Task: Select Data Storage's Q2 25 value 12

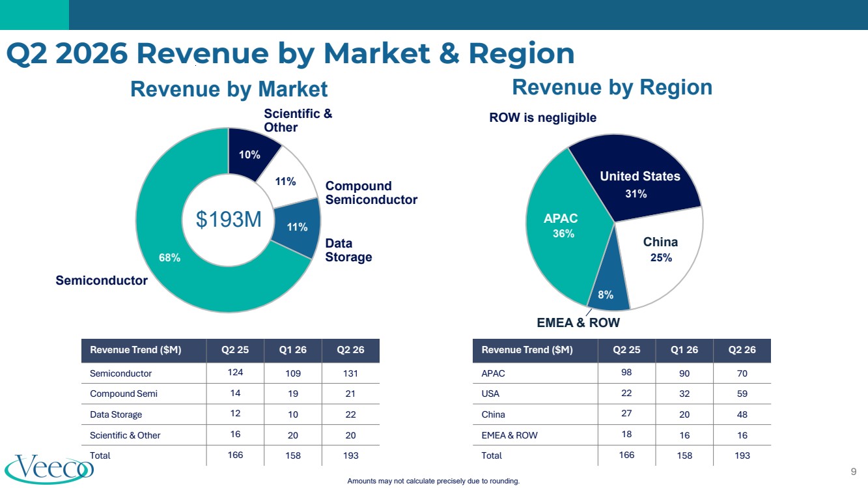Action: 235,413
